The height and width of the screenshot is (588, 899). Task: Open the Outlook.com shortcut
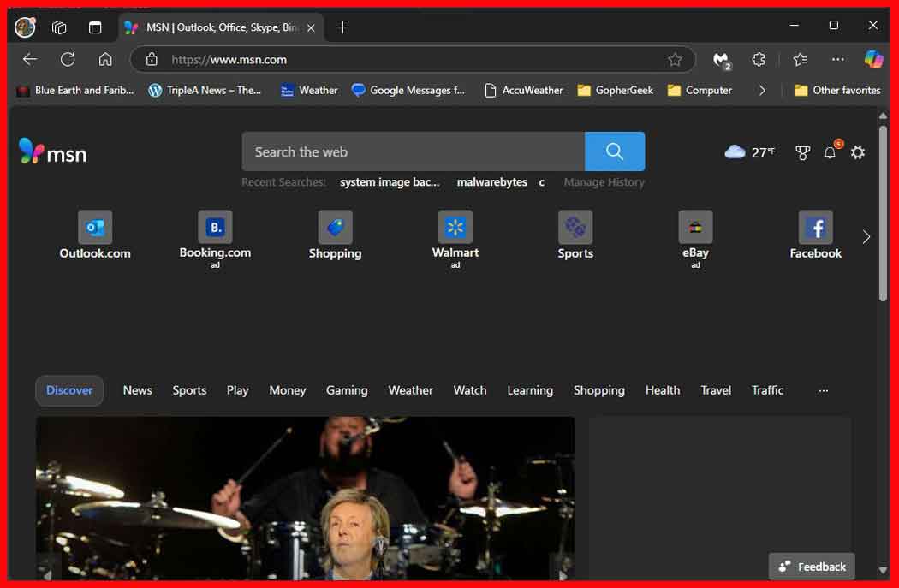[x=95, y=235]
